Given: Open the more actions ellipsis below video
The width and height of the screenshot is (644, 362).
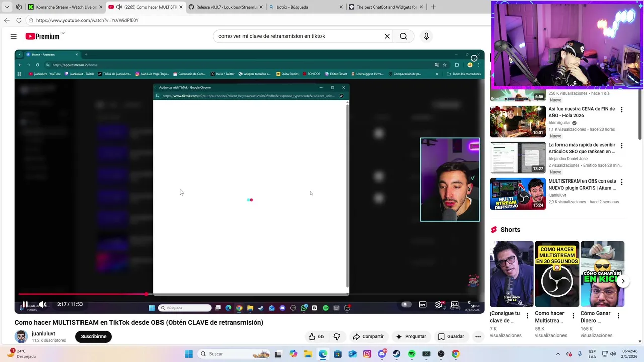Looking at the screenshot, I should coord(478,337).
